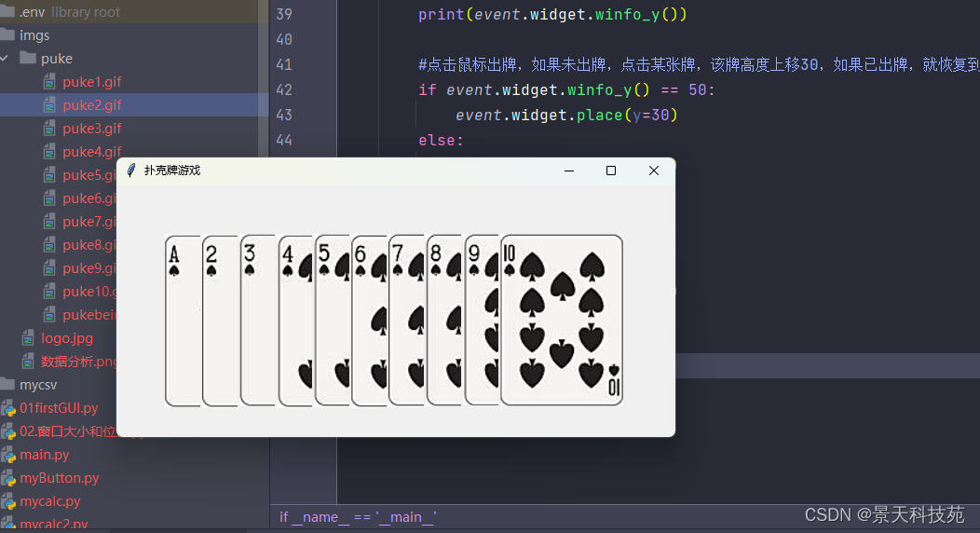The width and height of the screenshot is (980, 533).
Task: Select the imgs folder label
Action: [34, 35]
